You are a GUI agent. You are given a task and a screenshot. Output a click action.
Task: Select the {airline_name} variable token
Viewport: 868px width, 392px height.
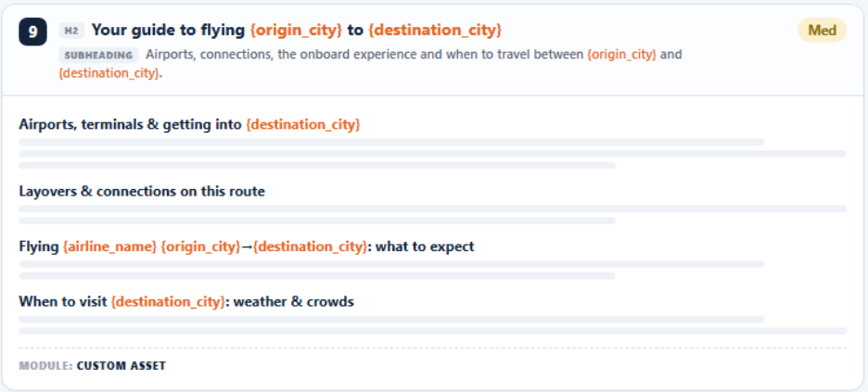[110, 247]
